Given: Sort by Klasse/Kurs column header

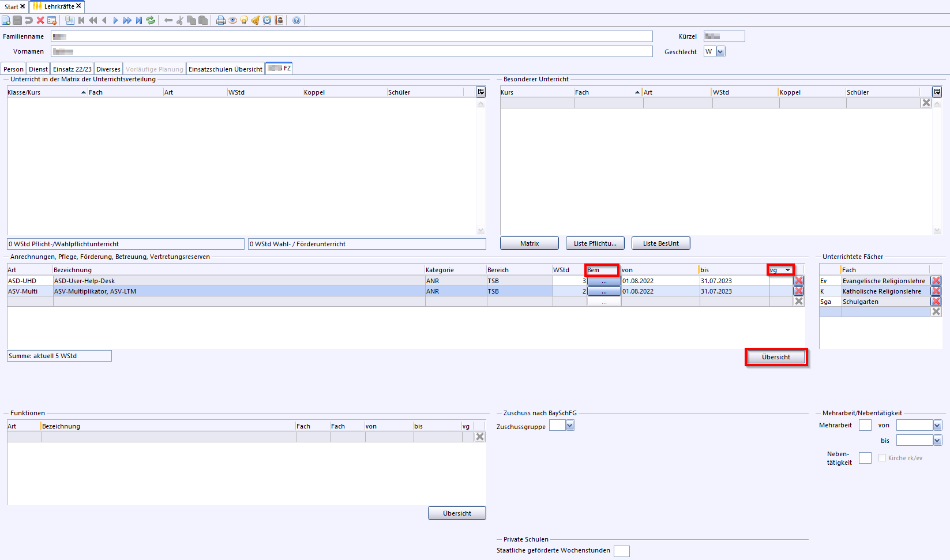Looking at the screenshot, I should coord(47,92).
